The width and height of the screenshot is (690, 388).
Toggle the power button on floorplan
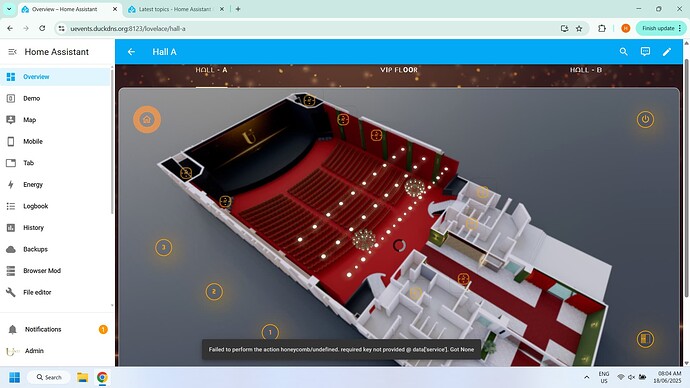point(645,119)
